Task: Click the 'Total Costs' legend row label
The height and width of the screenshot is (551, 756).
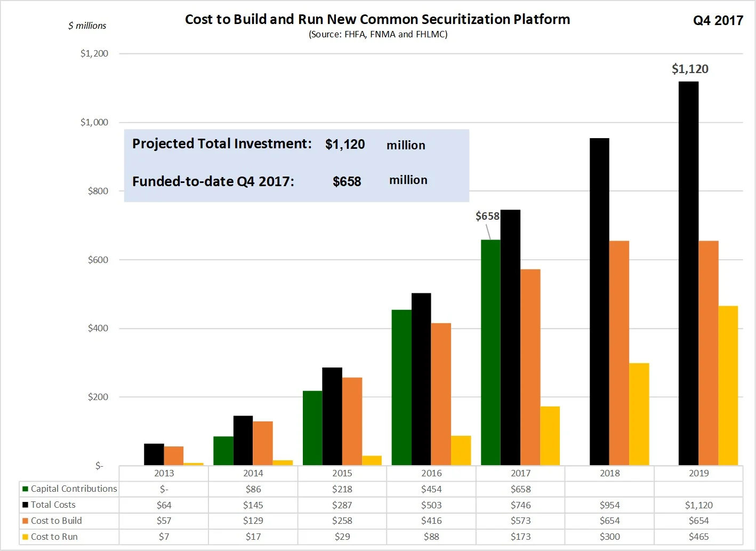Action: pyautogui.click(x=53, y=505)
